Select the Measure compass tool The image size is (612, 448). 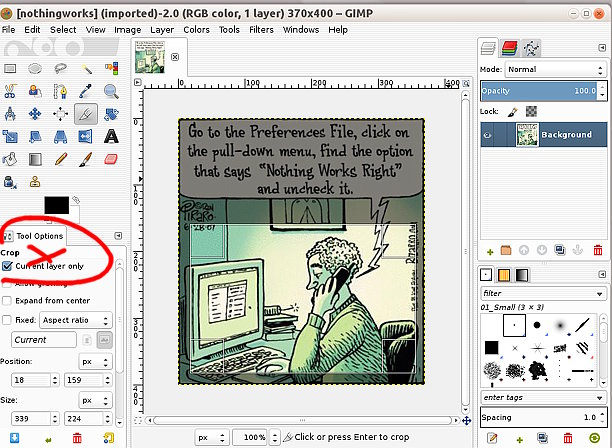pos(10,114)
